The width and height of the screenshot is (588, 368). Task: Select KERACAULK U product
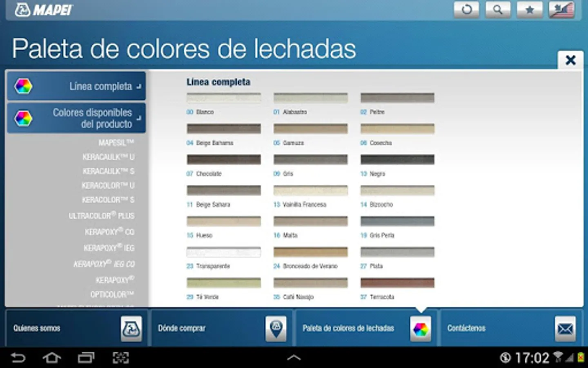click(x=108, y=157)
